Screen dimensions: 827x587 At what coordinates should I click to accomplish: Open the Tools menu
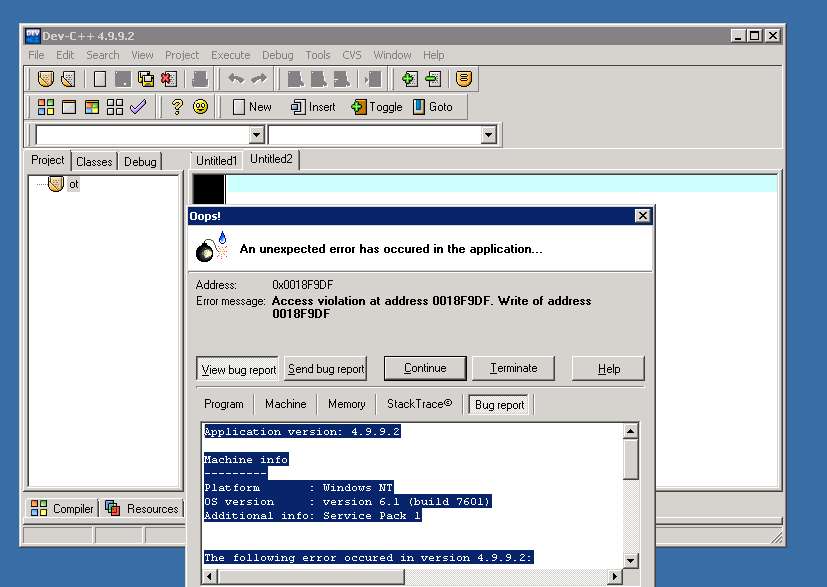(318, 55)
